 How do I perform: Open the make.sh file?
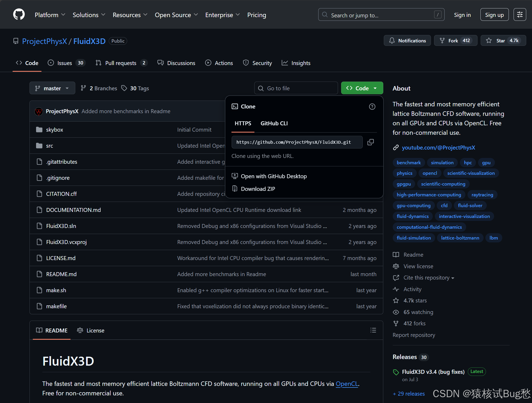click(x=56, y=290)
